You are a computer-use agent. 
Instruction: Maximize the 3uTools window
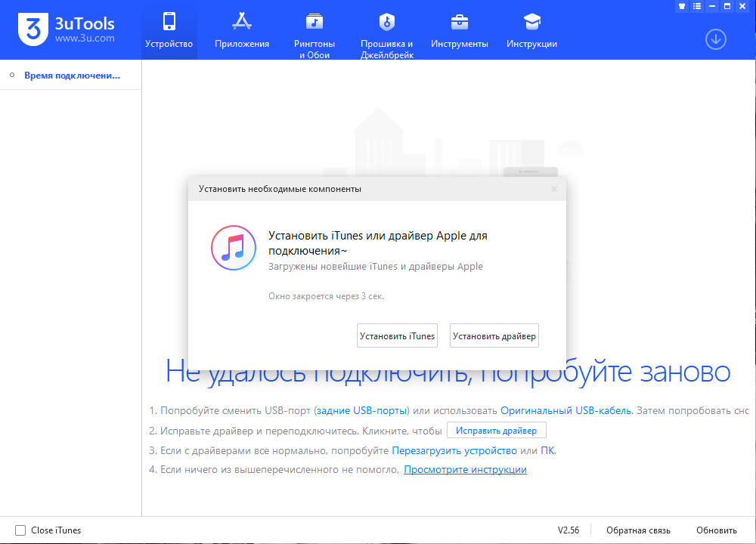[x=727, y=6]
